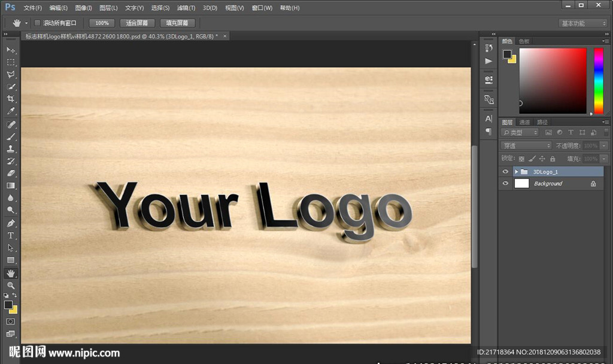Select the Quick Selection tool

pyautogui.click(x=11, y=86)
